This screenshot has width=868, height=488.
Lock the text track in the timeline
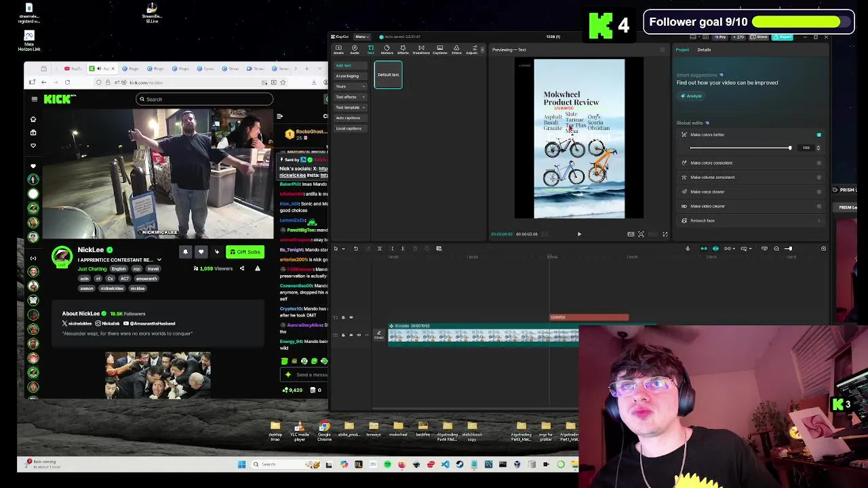343,317
